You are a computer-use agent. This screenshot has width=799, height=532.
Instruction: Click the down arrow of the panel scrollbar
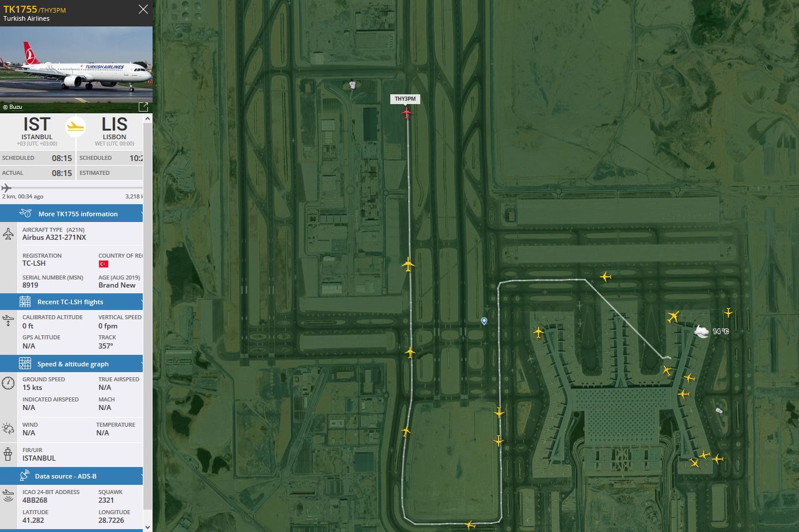click(147, 527)
